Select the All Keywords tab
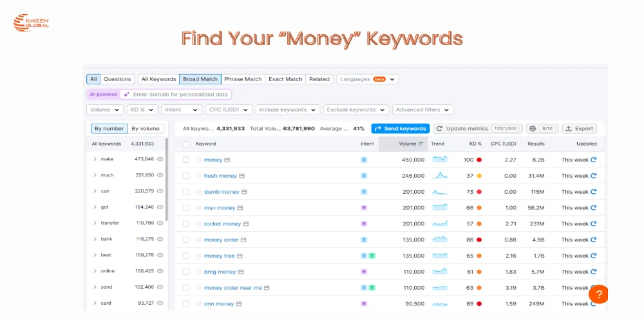This screenshot has width=644, height=322. [158, 79]
